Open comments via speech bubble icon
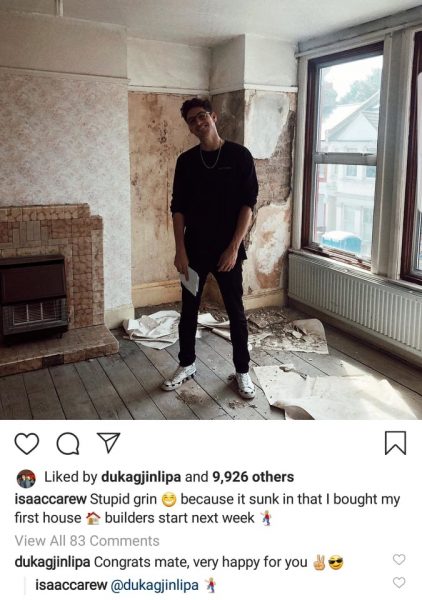This screenshot has width=422, height=600. click(x=68, y=443)
